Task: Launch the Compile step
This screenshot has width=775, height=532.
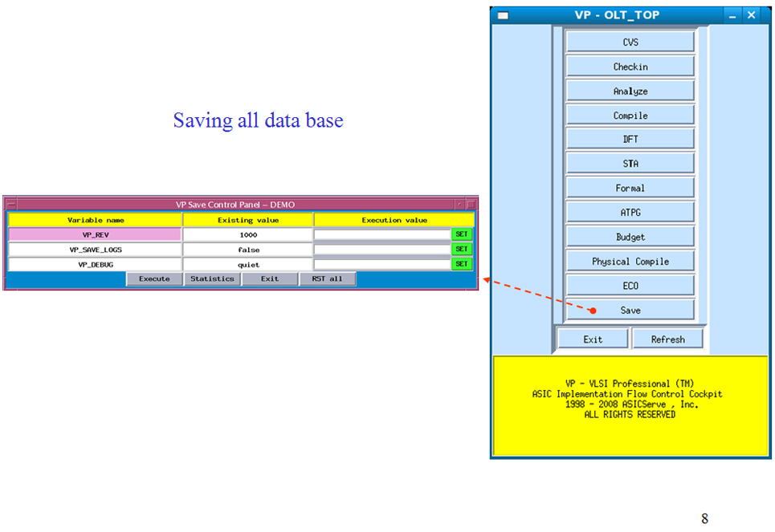Action: (x=630, y=116)
